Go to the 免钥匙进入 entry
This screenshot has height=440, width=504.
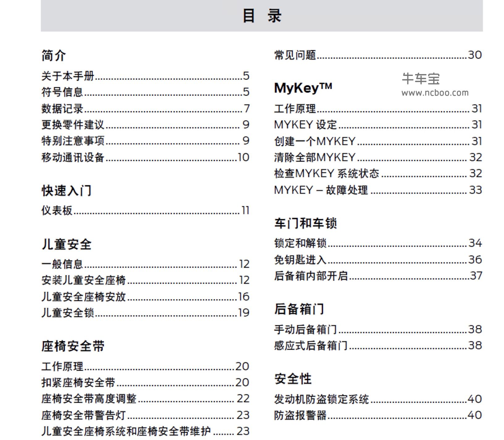click(378, 259)
